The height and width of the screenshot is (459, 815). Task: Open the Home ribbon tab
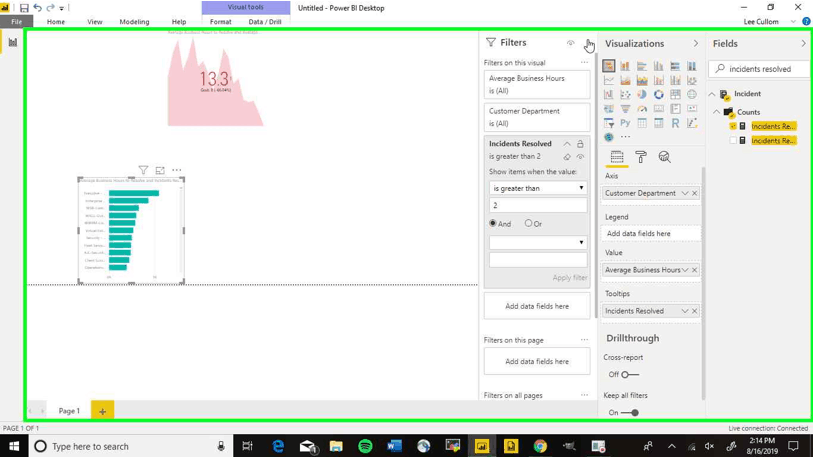56,22
